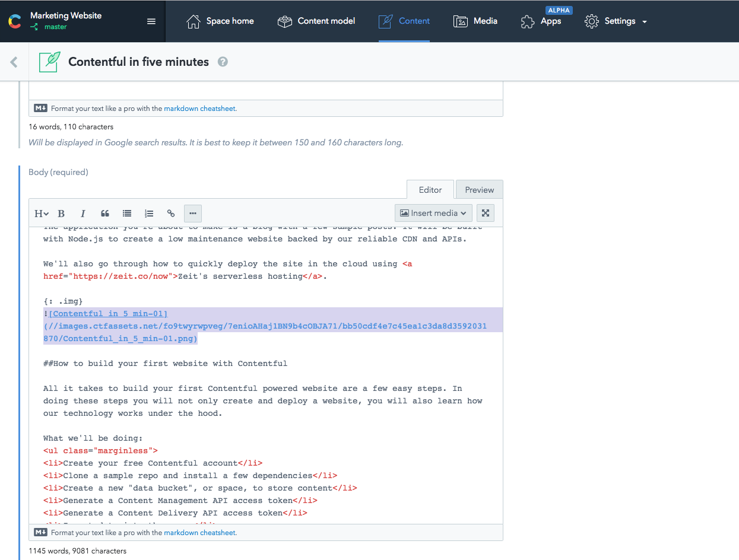Click the 'ul class="marginless"' line
This screenshot has width=739, height=560.
(x=100, y=451)
